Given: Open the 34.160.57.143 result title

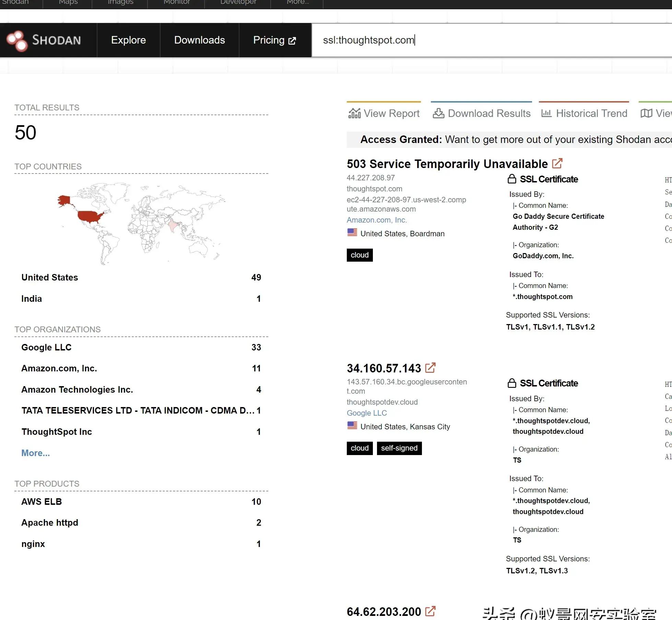Looking at the screenshot, I should point(384,368).
